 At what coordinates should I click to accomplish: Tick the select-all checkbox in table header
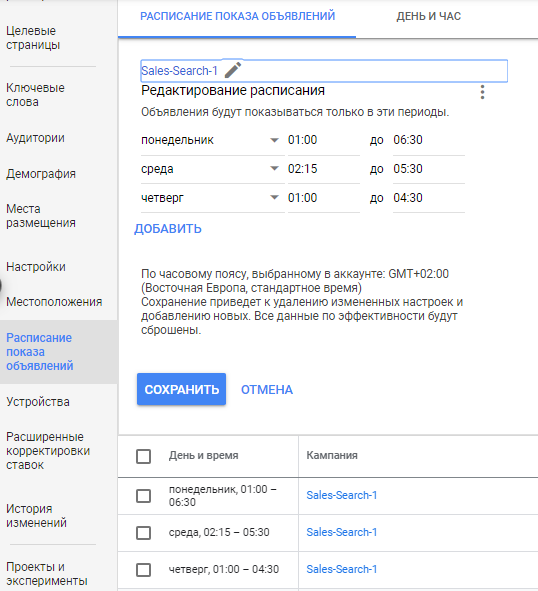coord(143,456)
